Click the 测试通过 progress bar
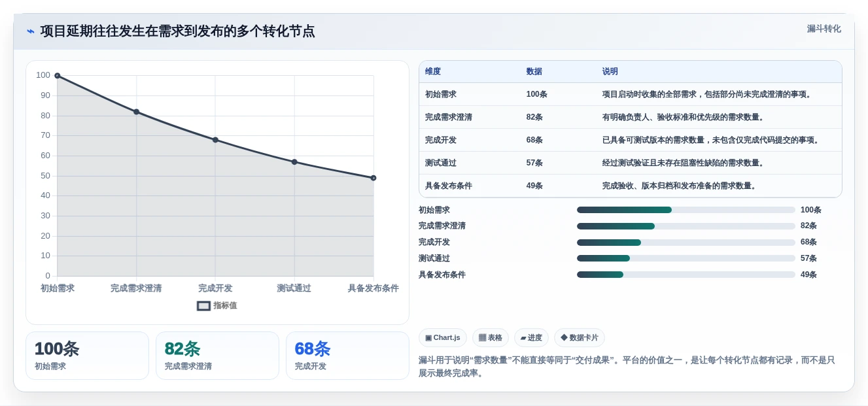868x406 pixels. (x=686, y=258)
